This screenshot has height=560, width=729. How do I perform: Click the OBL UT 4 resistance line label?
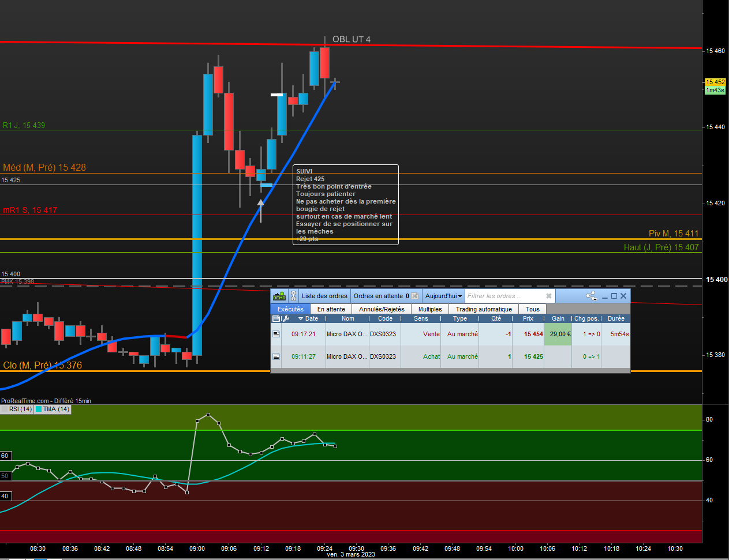click(x=352, y=39)
